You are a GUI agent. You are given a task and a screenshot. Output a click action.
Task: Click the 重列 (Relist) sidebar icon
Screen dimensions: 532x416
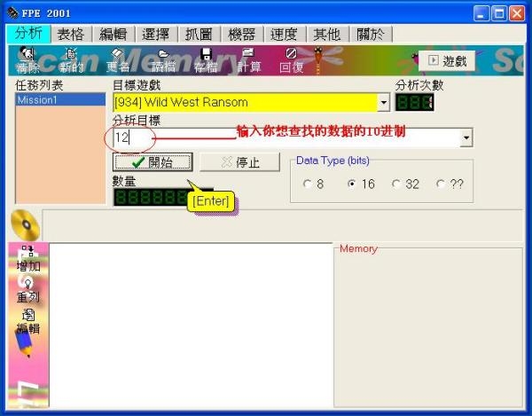tap(27, 289)
